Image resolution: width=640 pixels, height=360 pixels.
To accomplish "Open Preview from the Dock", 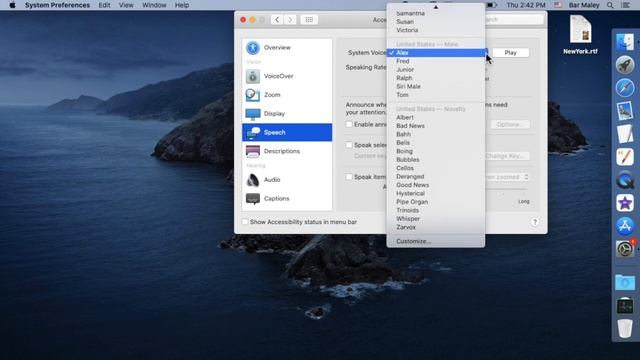I will (x=625, y=111).
